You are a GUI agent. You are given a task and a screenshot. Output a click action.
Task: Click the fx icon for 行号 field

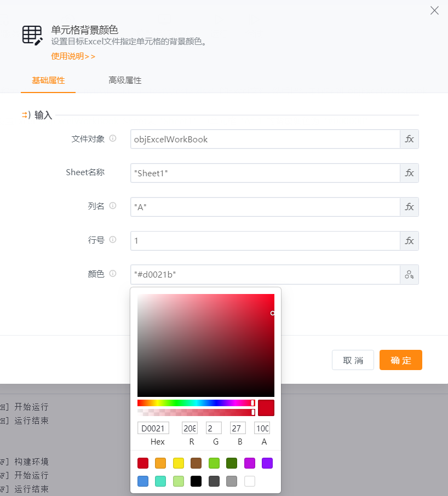pos(409,241)
